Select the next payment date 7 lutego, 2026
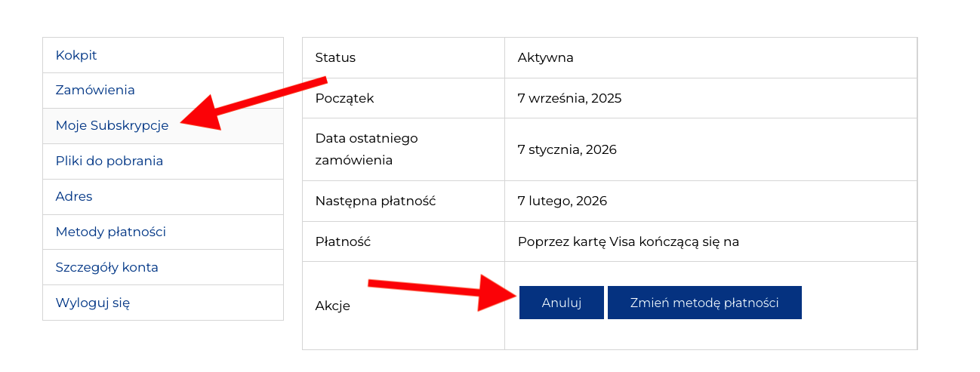The image size is (980, 372). click(x=562, y=201)
